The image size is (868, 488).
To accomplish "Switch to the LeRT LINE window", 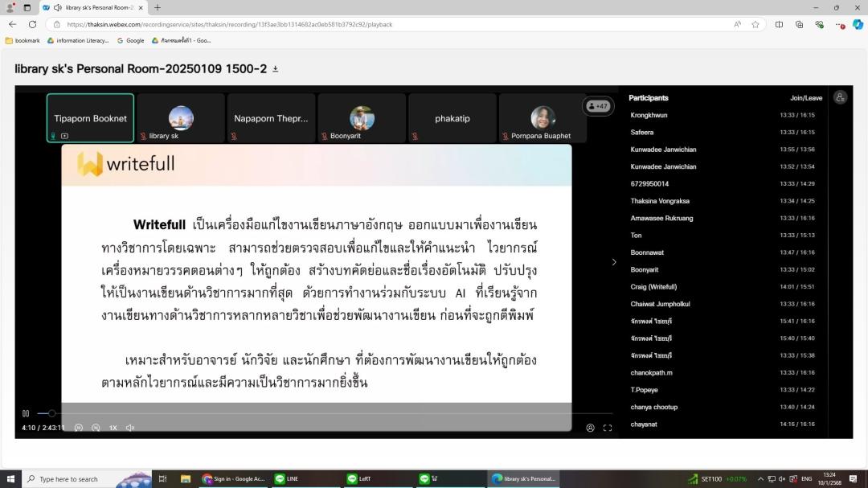I will (x=378, y=478).
